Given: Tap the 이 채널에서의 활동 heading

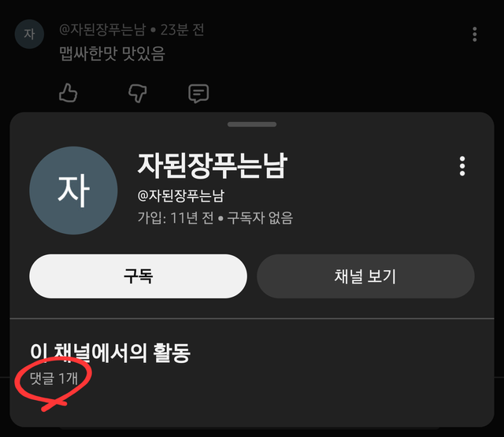Looking at the screenshot, I should click(110, 353).
